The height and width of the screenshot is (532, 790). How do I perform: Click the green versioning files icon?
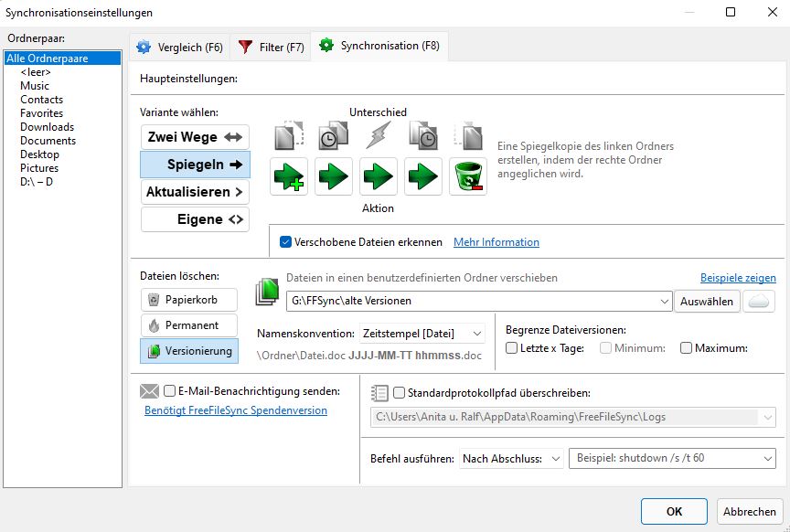click(267, 292)
